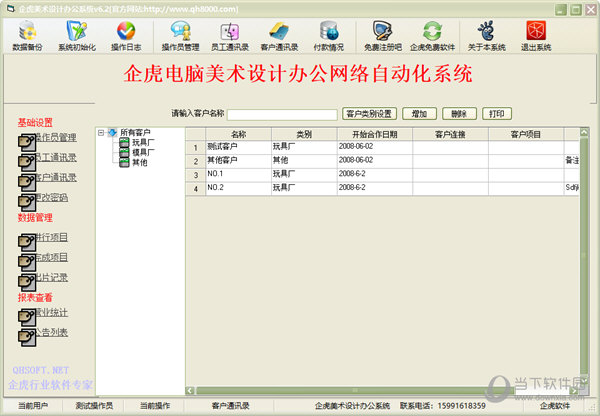Click the tag icon beside 公告列表

(27, 337)
